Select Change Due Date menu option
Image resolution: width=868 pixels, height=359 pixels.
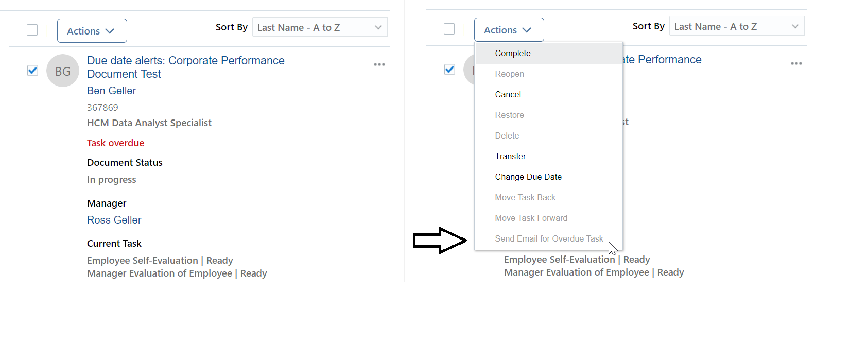(x=549, y=177)
